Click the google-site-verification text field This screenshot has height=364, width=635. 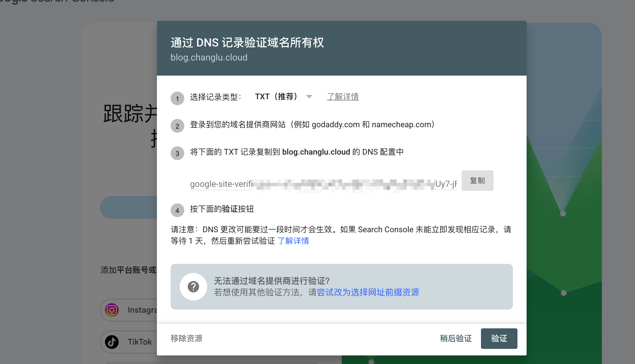(323, 184)
